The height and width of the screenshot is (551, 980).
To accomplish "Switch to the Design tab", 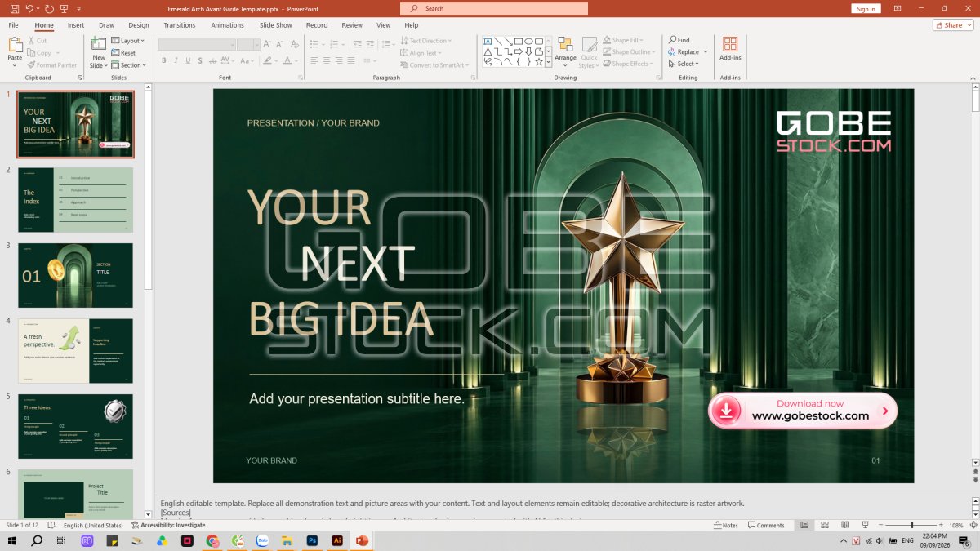I will click(139, 25).
